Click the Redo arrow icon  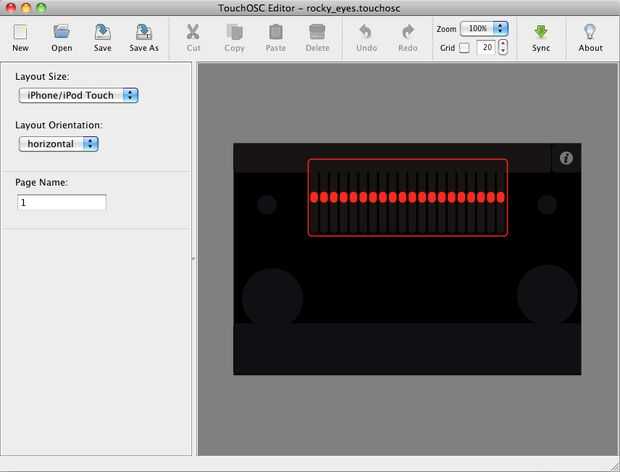coord(408,33)
